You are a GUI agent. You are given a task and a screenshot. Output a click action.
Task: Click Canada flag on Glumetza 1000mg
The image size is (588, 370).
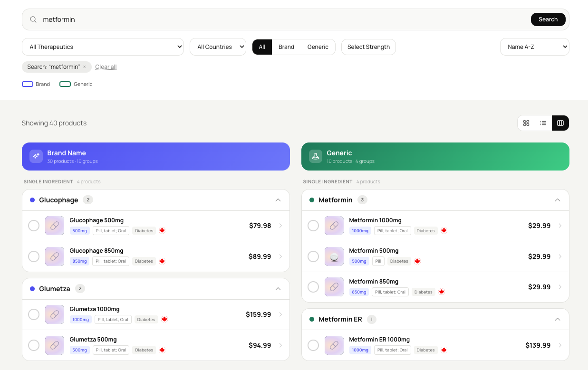[164, 319]
